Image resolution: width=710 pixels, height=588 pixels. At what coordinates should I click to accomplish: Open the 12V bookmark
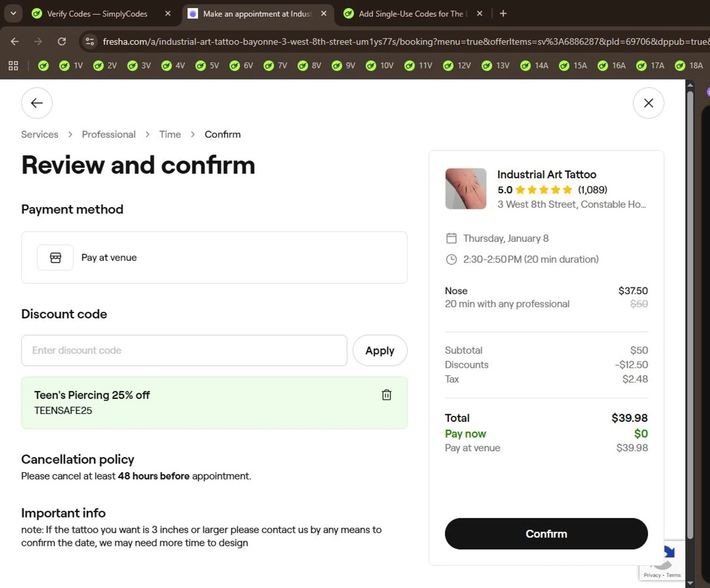pyautogui.click(x=457, y=66)
